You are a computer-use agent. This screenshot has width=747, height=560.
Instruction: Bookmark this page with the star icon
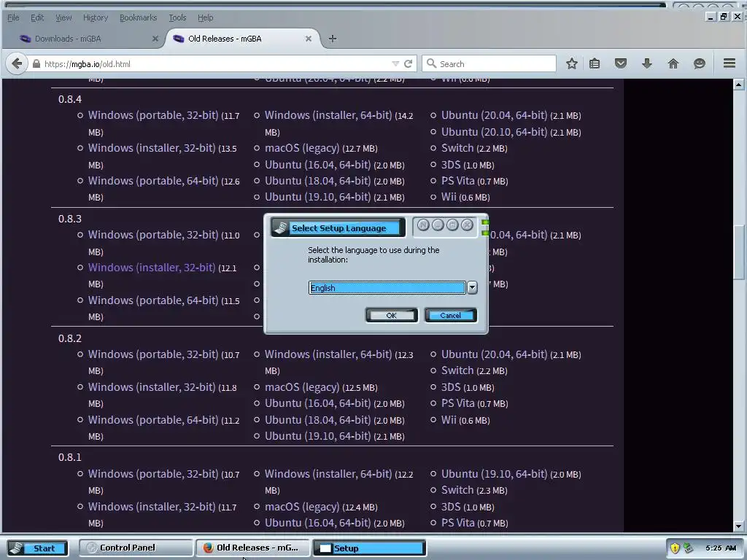572,63
